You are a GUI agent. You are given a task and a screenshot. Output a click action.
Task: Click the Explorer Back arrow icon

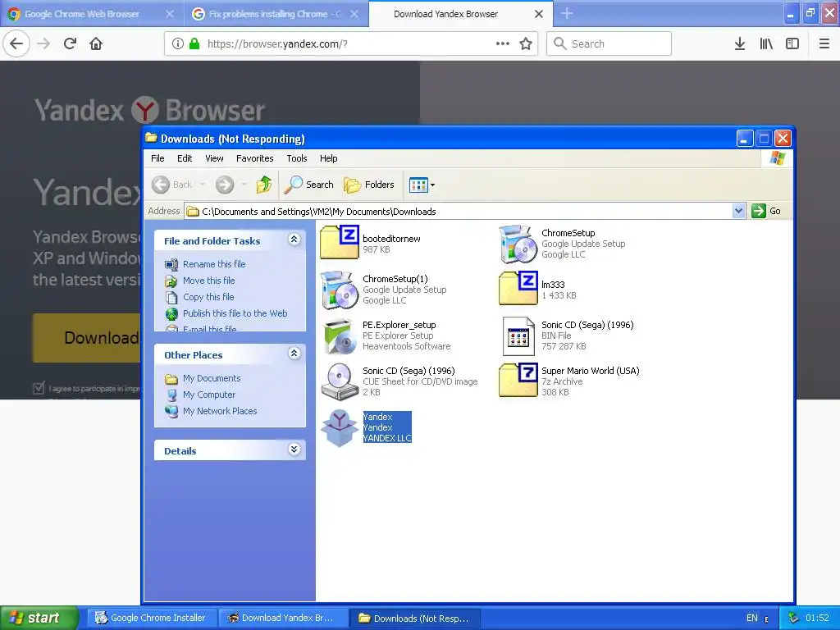pyautogui.click(x=160, y=185)
